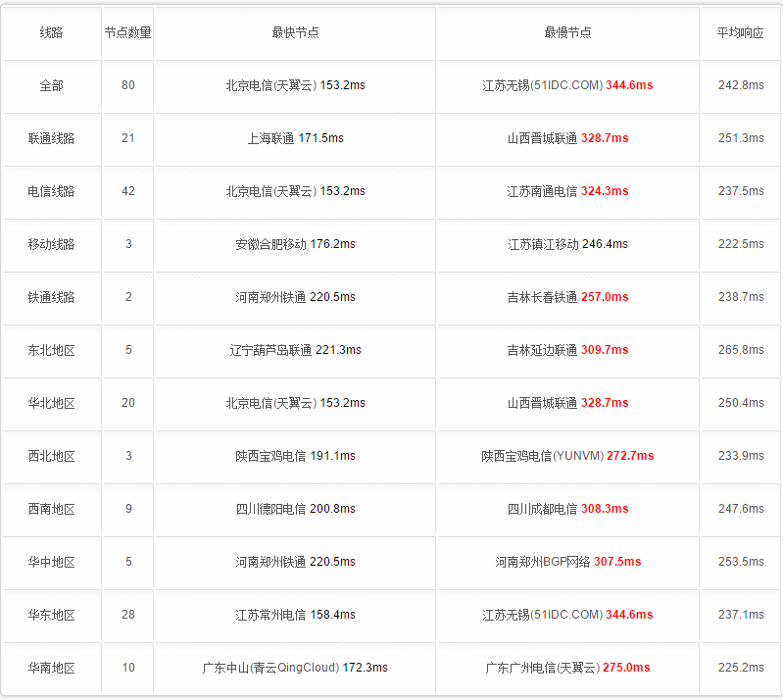Viewport: 783px width, 700px height.
Task: Click the 西南地区 row label
Action: tap(51, 509)
